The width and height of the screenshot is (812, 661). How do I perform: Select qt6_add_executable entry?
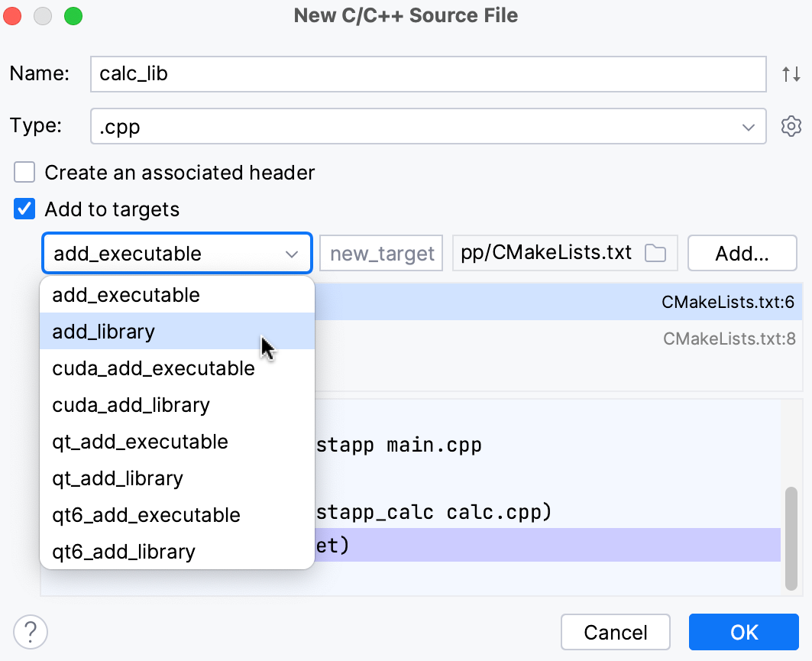pyautogui.click(x=146, y=515)
